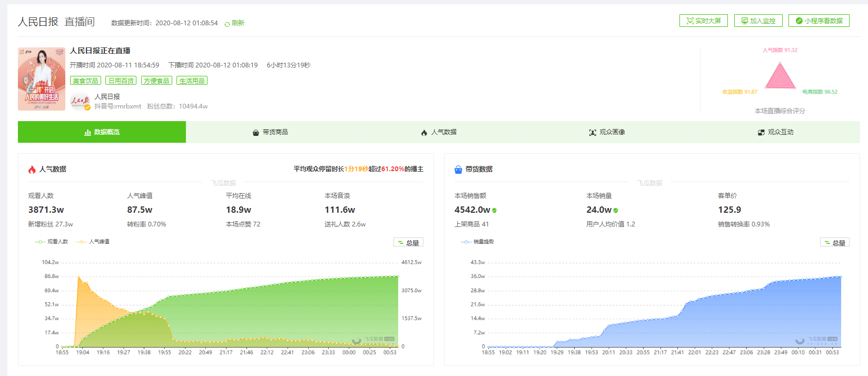868x376 pixels.
Task: Click the green verified icon next to 24.0w
Action: point(616,211)
